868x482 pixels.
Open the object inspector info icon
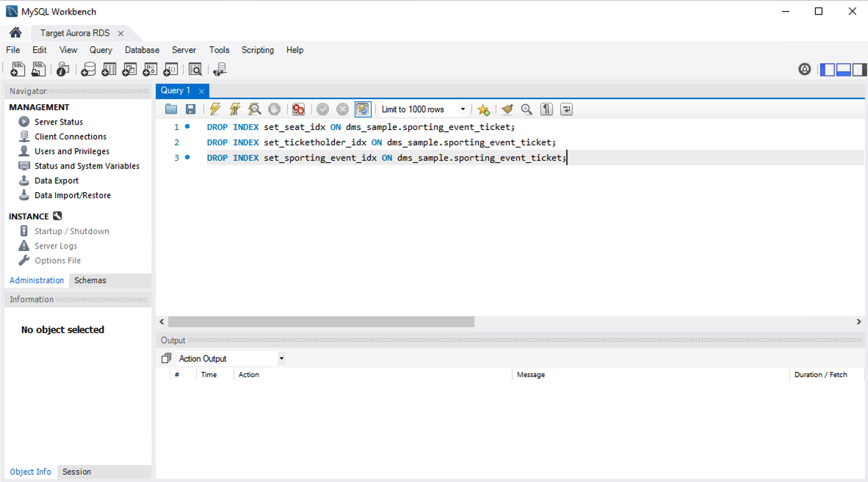click(63, 69)
